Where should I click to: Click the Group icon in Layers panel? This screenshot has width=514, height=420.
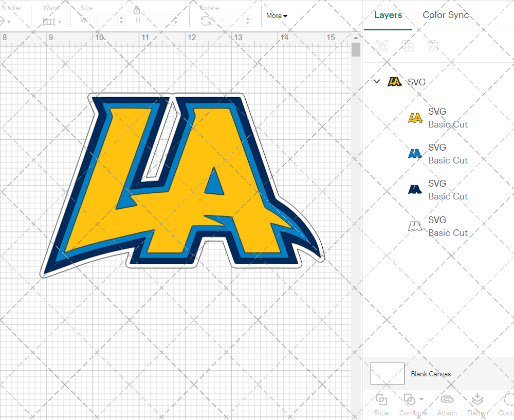[382, 46]
